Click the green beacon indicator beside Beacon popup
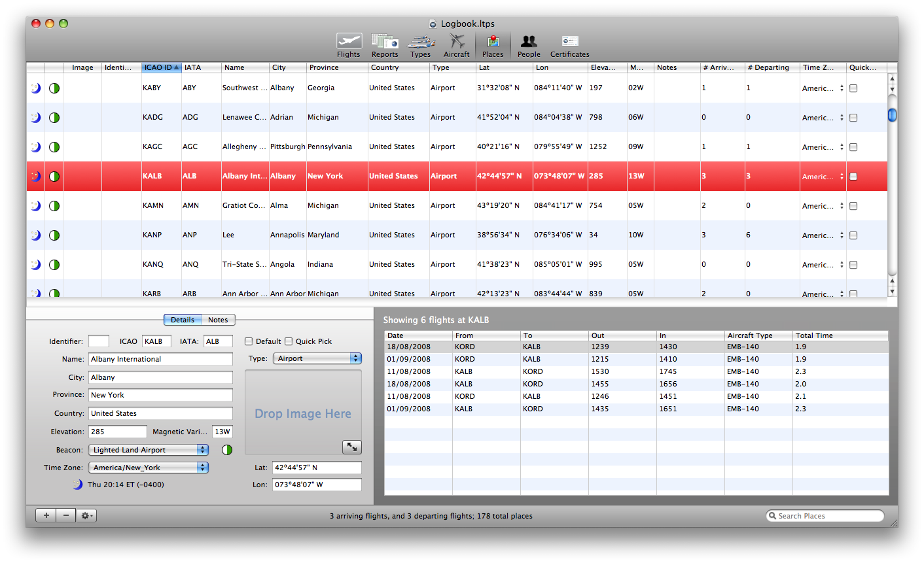Screen dimensions: 924x563 click(x=227, y=450)
